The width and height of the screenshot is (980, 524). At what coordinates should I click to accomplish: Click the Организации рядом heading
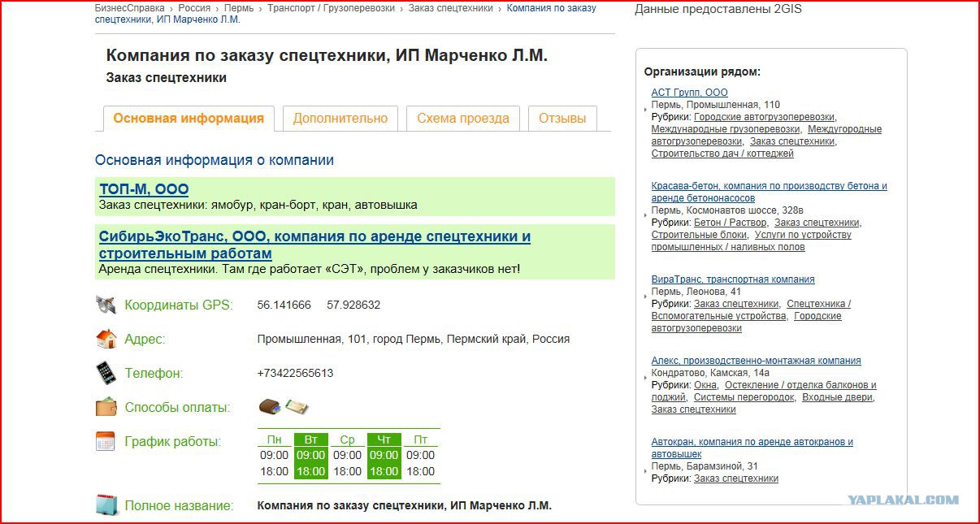pyautogui.click(x=702, y=71)
